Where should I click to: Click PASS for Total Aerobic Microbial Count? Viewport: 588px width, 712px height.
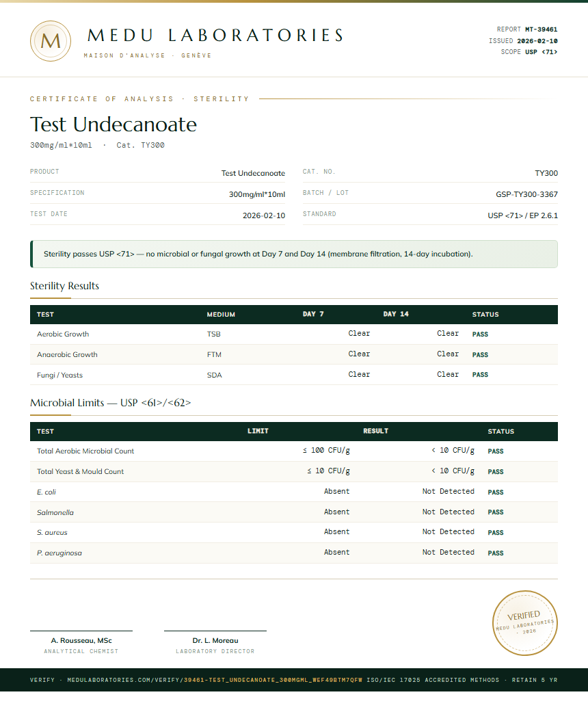click(x=496, y=451)
